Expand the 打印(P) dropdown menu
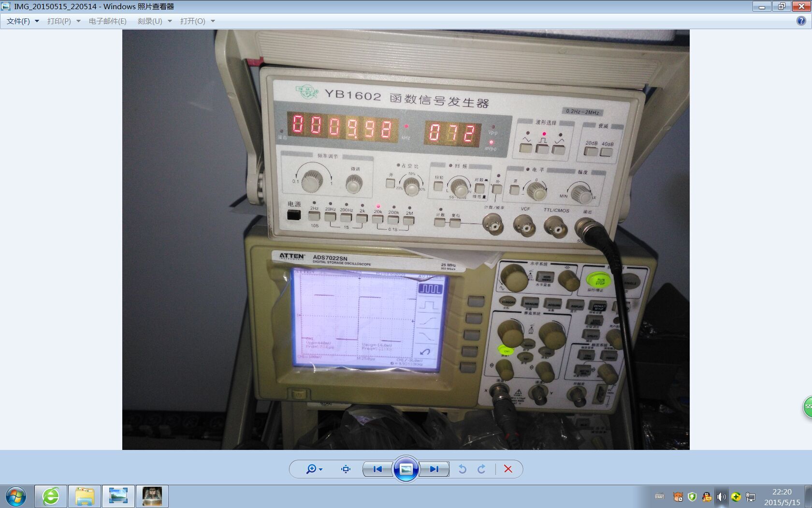The image size is (812, 508). [x=64, y=21]
